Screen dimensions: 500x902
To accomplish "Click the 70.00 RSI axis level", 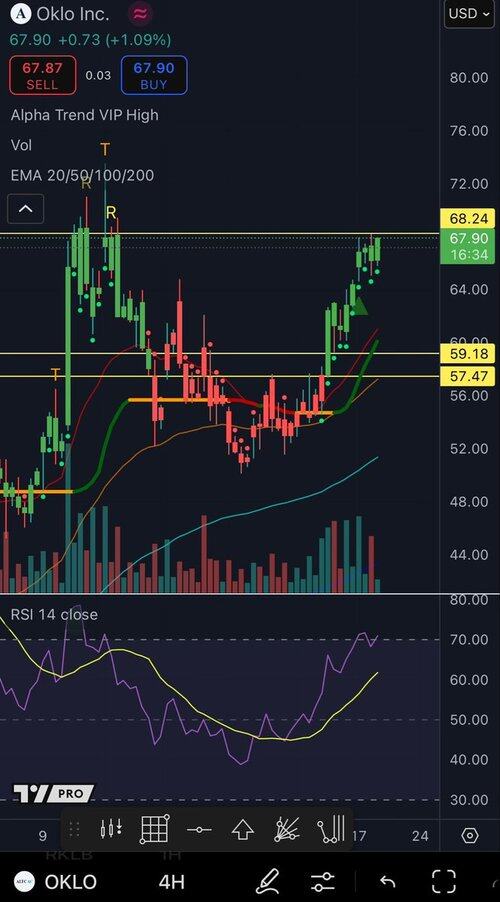I will pos(468,640).
